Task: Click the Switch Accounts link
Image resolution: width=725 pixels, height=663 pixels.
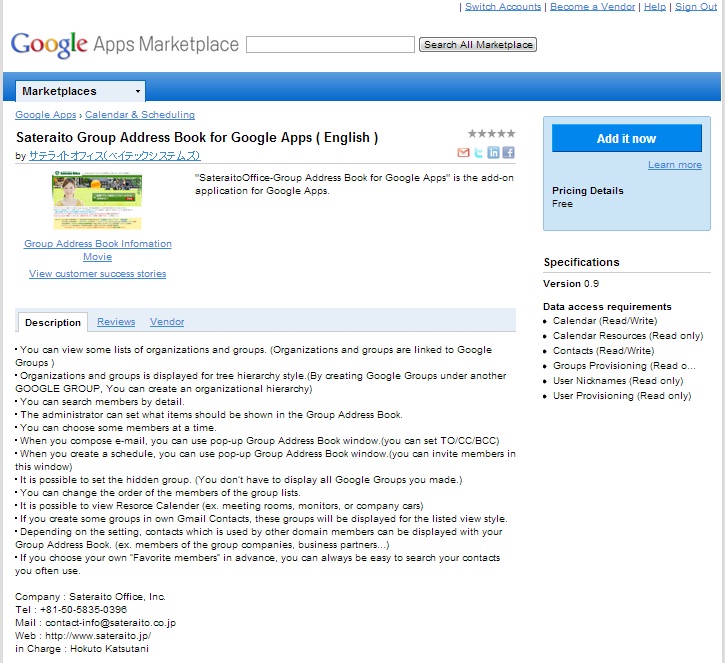Action: pos(503,7)
